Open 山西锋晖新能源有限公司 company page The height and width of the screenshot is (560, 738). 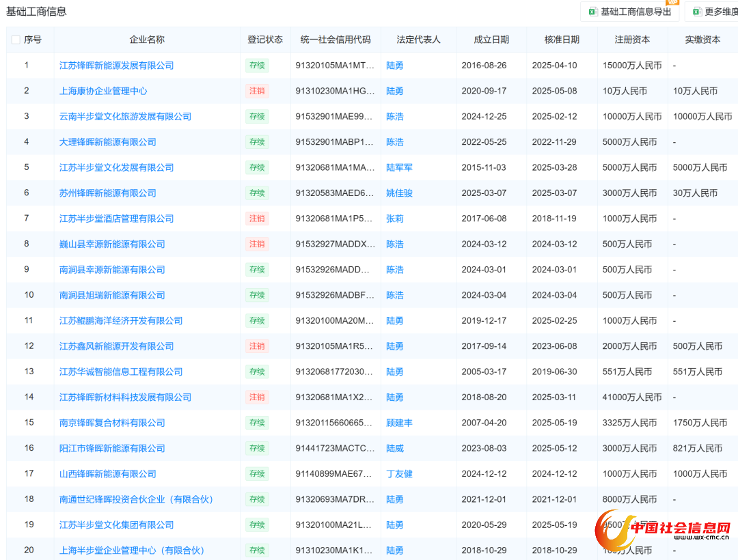(x=107, y=474)
